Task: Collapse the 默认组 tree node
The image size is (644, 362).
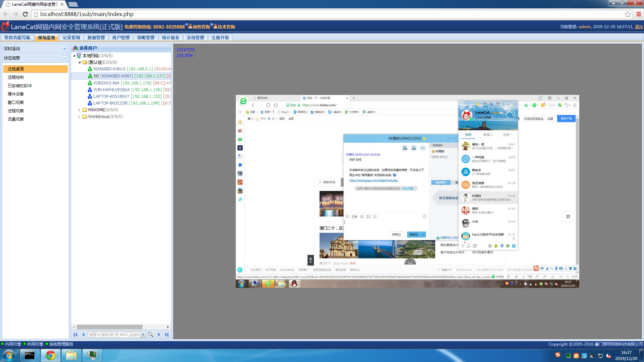Action: [x=79, y=62]
